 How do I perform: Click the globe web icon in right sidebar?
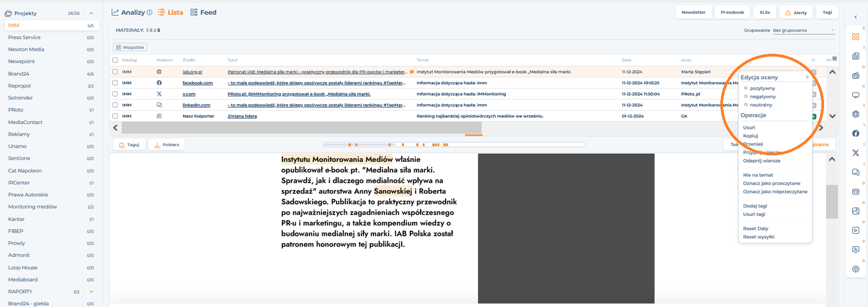(x=856, y=114)
